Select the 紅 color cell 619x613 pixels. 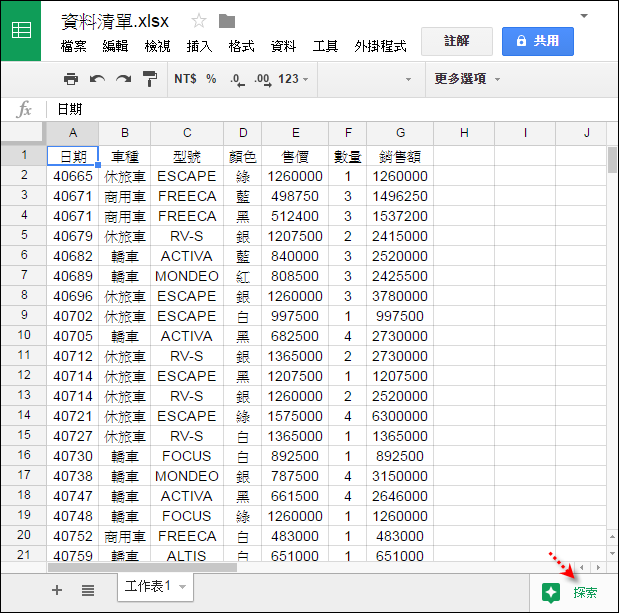(x=243, y=276)
